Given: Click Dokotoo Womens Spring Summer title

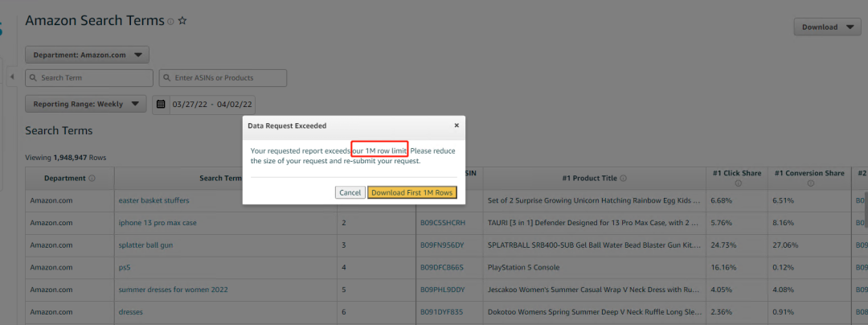Looking at the screenshot, I should (596, 311).
